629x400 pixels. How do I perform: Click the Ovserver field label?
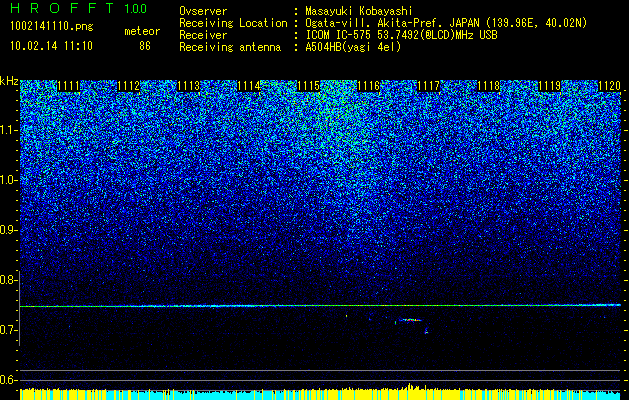click(203, 11)
